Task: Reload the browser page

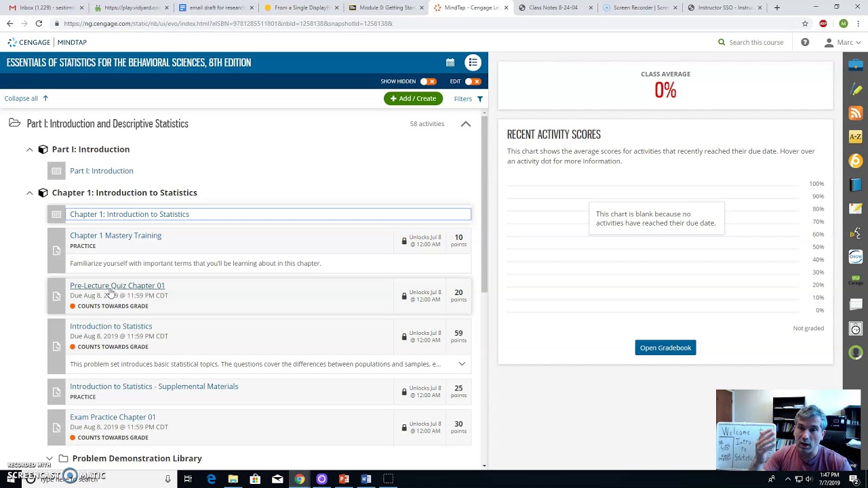Action: (39, 24)
